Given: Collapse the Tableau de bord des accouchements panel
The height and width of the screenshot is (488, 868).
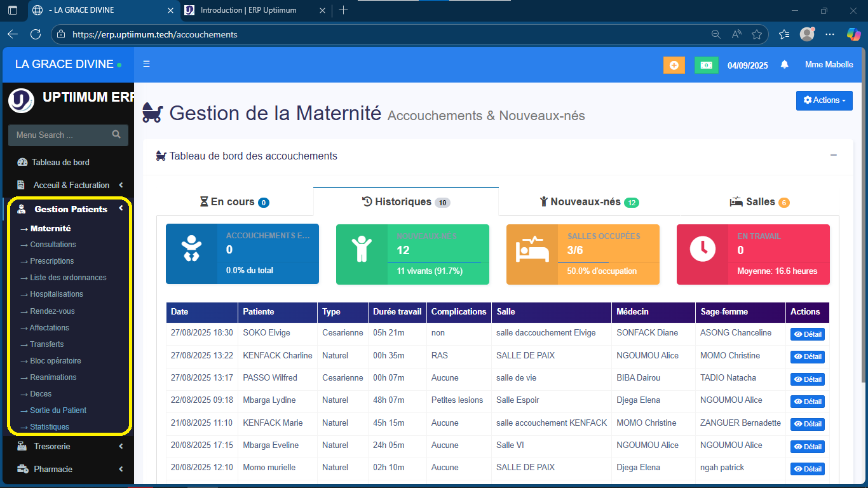Looking at the screenshot, I should 834,156.
